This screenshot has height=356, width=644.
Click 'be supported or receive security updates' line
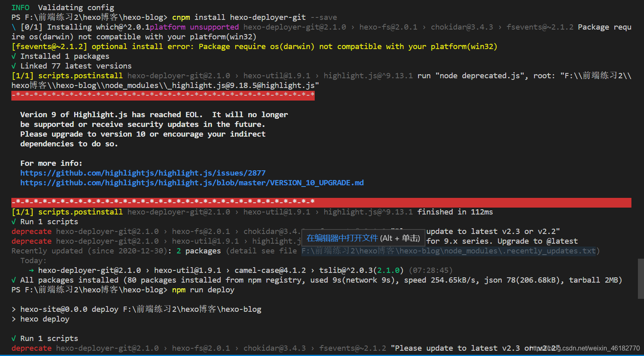point(143,124)
